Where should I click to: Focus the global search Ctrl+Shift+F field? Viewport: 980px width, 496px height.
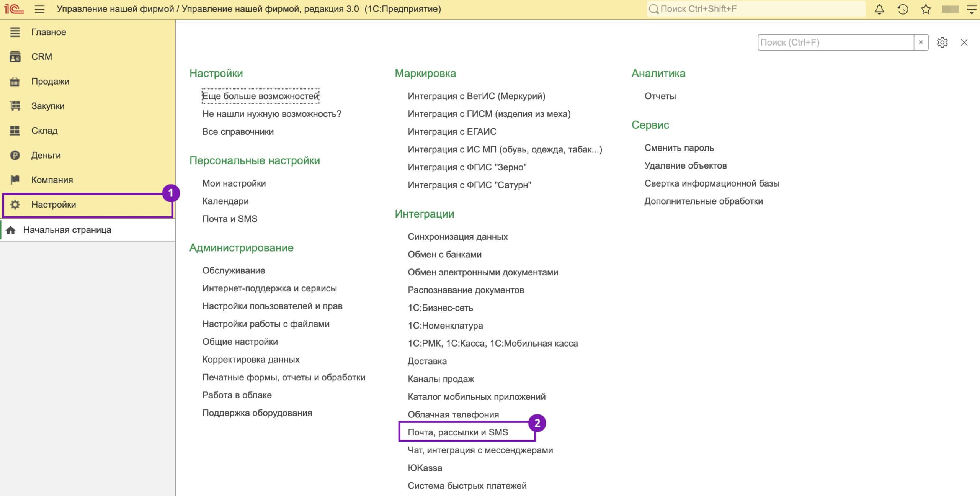[x=756, y=9]
